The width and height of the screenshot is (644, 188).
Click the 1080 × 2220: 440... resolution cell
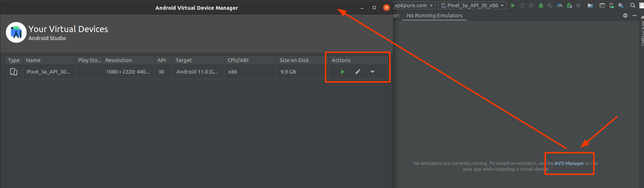128,72
